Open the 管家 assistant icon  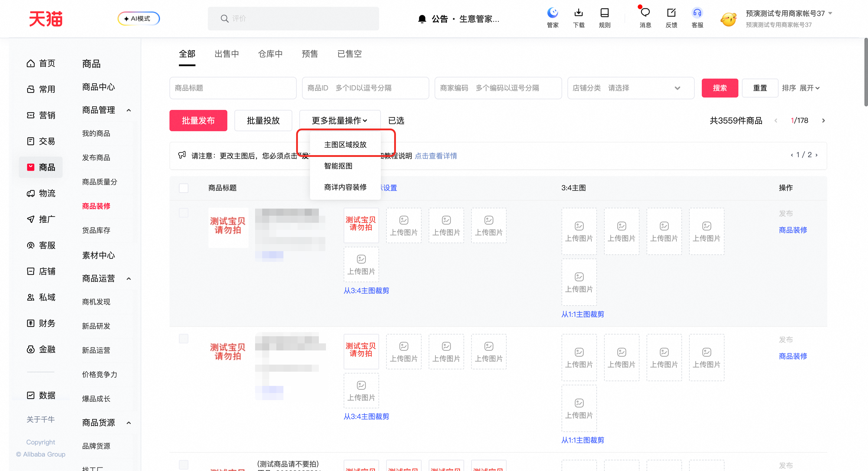click(x=553, y=13)
